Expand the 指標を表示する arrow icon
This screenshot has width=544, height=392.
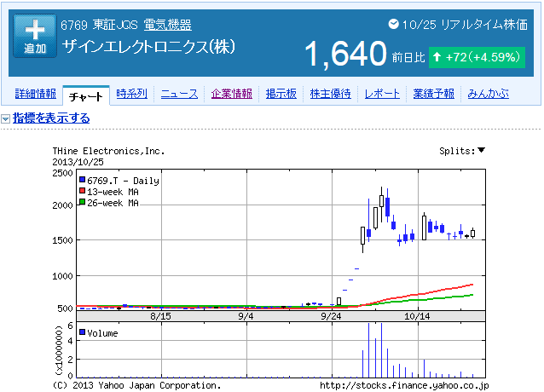point(6,119)
